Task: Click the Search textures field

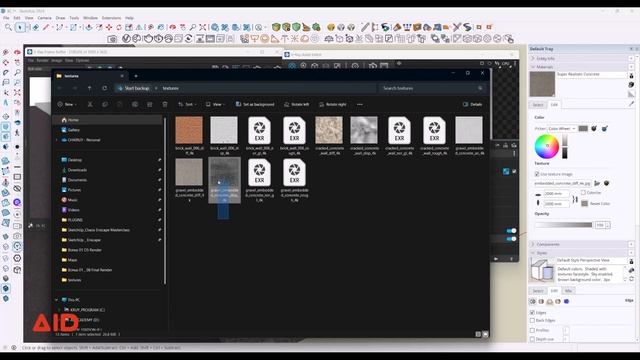Action: (432, 88)
